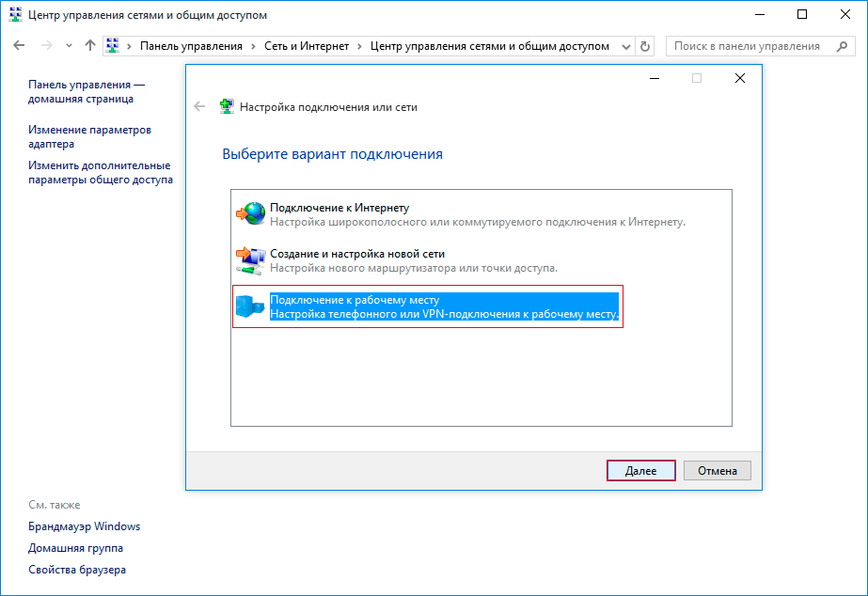868x596 pixels.
Task: Click Network Center icon in address bar
Action: click(113, 46)
